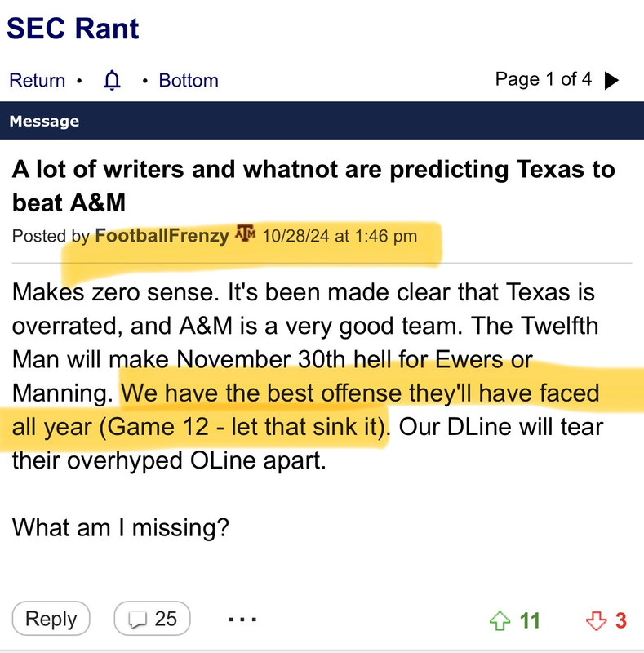Upvote the post with green arrow

tap(498, 621)
